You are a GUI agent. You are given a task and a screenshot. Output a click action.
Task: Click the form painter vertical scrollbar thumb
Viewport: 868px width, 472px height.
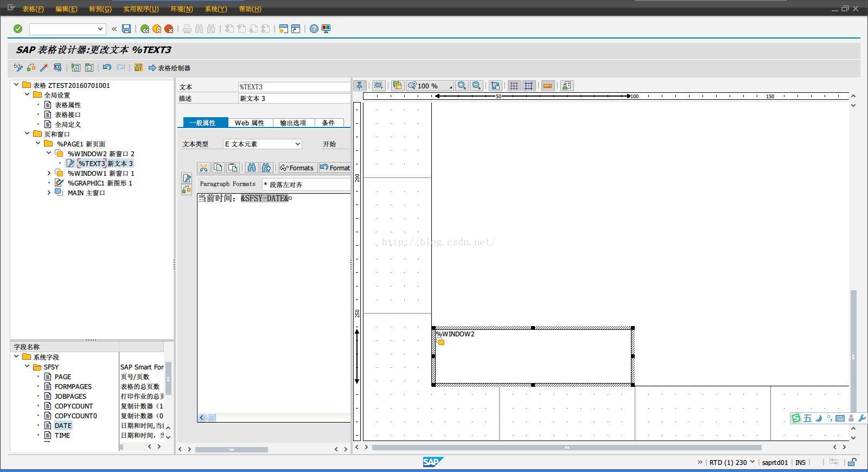click(853, 356)
